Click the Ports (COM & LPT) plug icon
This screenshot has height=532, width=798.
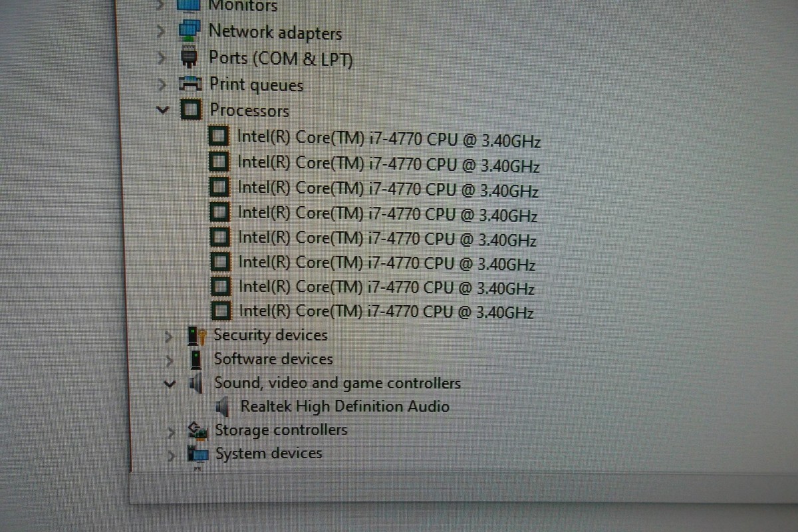point(189,58)
